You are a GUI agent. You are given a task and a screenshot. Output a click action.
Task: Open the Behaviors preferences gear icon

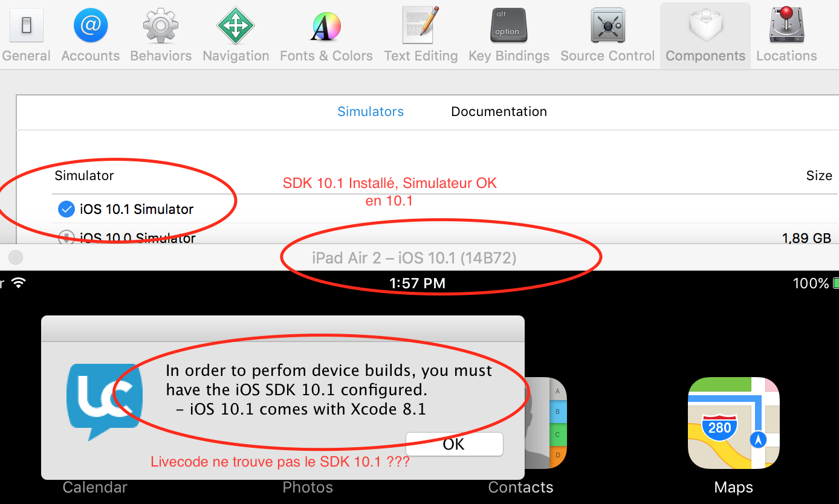click(161, 25)
